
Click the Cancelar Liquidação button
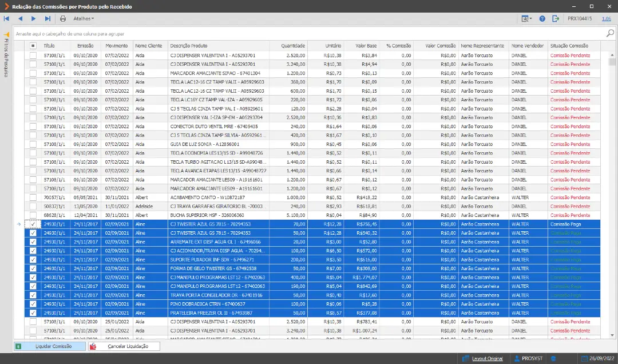point(124,346)
